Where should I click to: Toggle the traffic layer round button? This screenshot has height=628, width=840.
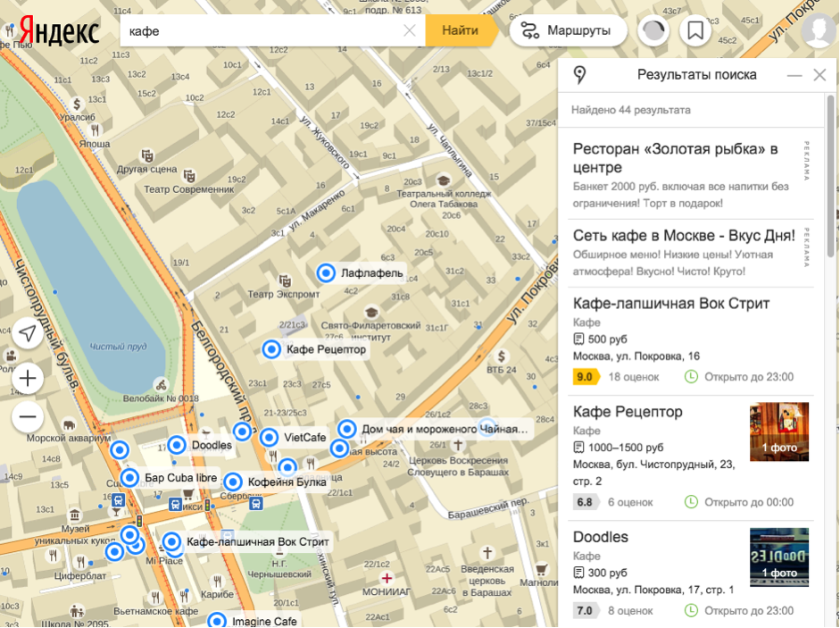pos(653,30)
